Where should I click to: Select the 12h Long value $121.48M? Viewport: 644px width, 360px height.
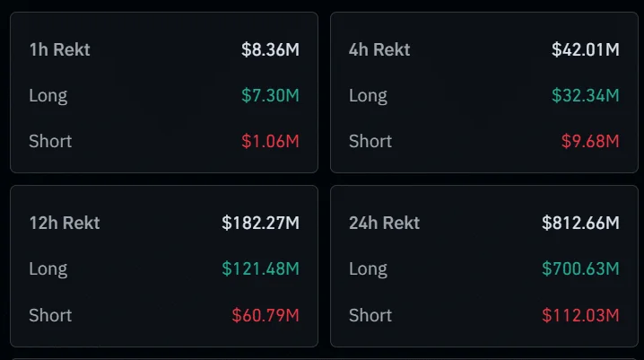click(x=261, y=268)
